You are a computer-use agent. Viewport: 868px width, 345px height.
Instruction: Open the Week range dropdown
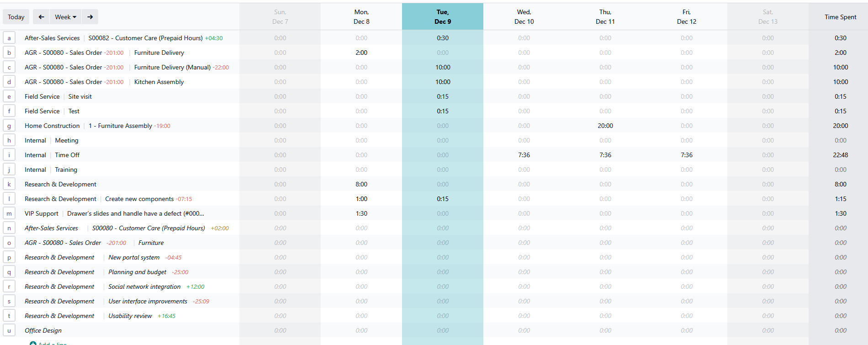65,17
